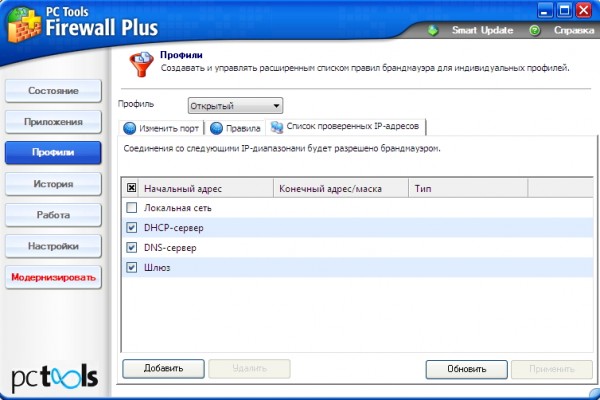Open the Справка help link
The width and height of the screenshot is (600, 400).
point(574,30)
